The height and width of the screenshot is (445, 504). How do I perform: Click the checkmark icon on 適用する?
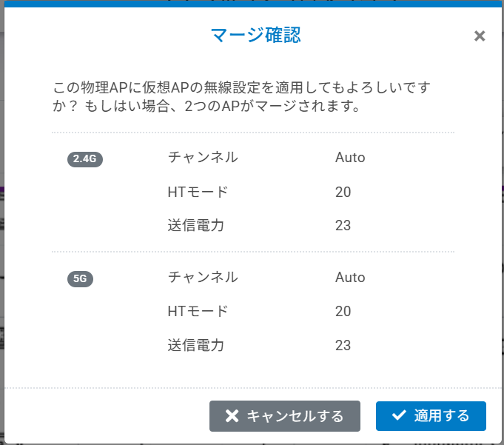399,415
